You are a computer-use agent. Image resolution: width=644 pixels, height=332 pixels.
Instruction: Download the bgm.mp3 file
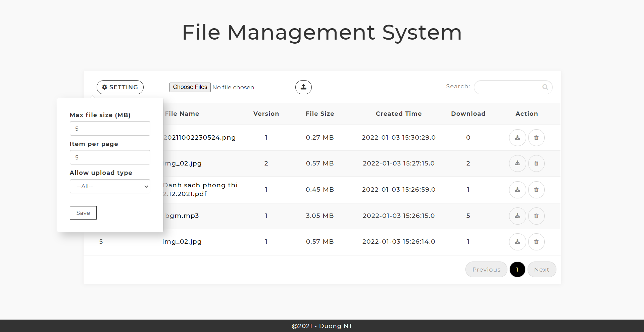pyautogui.click(x=517, y=216)
